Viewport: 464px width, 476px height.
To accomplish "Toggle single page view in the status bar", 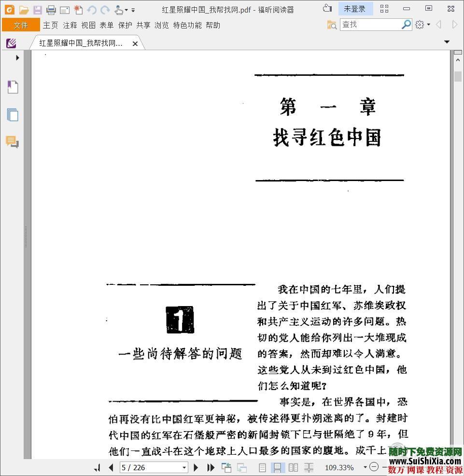I will (x=262, y=467).
